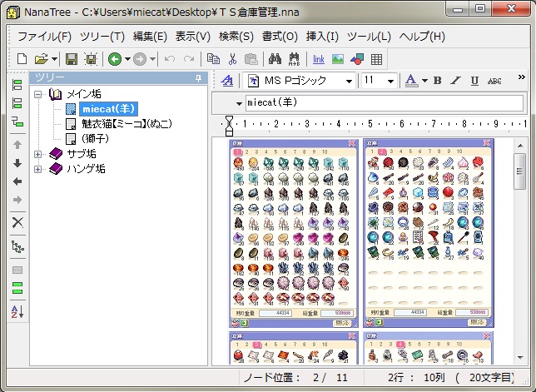Redo the last edit

click(x=189, y=59)
